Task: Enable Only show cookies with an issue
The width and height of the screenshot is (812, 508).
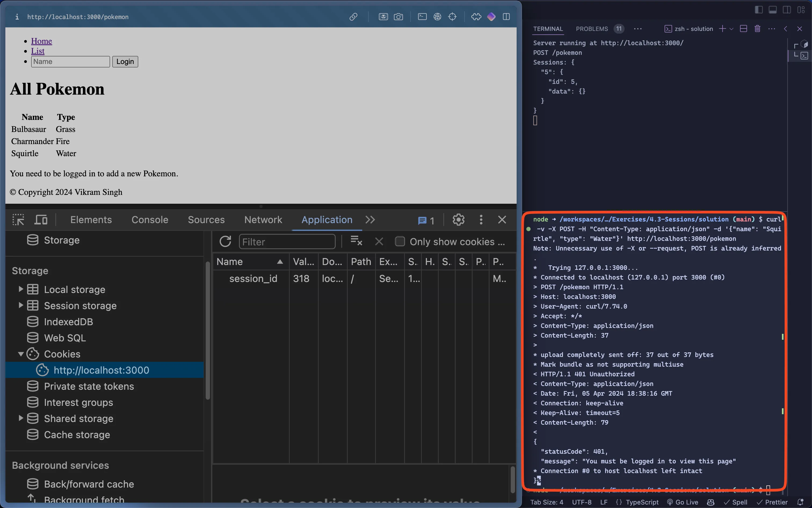Action: click(x=400, y=242)
